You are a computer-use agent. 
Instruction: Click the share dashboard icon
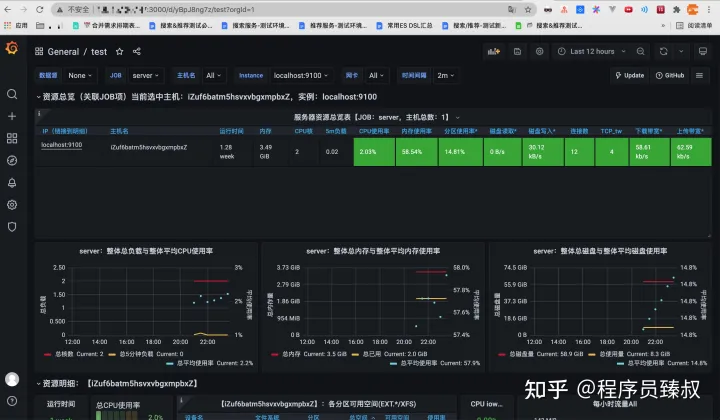point(137,51)
